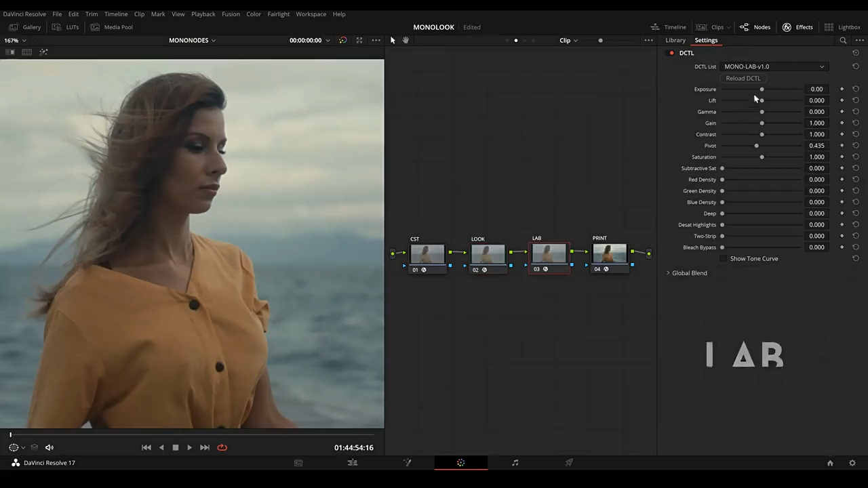Mute viewer audio with speaker icon

[50, 447]
